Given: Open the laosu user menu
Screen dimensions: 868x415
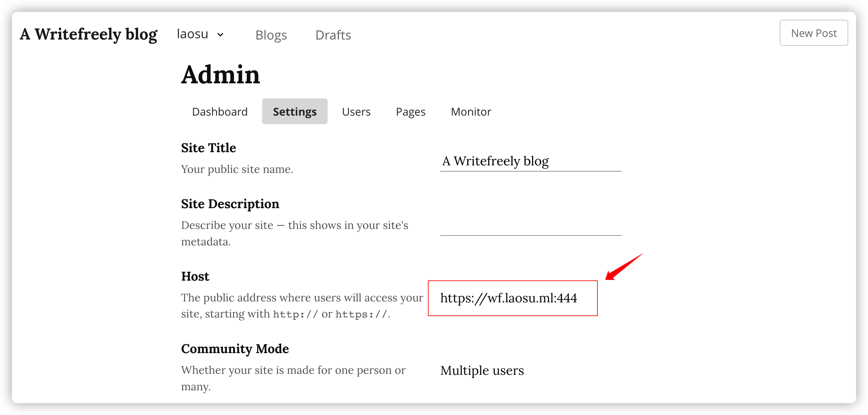Looking at the screenshot, I should [x=193, y=34].
